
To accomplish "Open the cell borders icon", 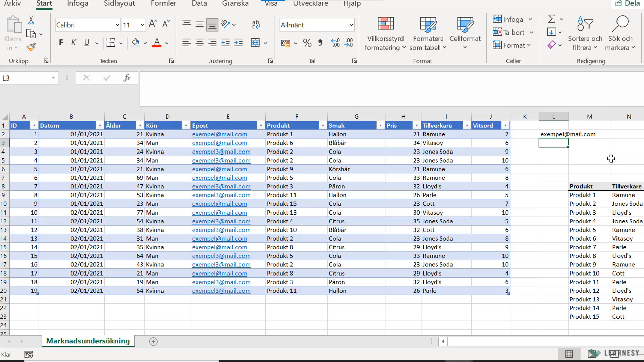I will tap(111, 43).
